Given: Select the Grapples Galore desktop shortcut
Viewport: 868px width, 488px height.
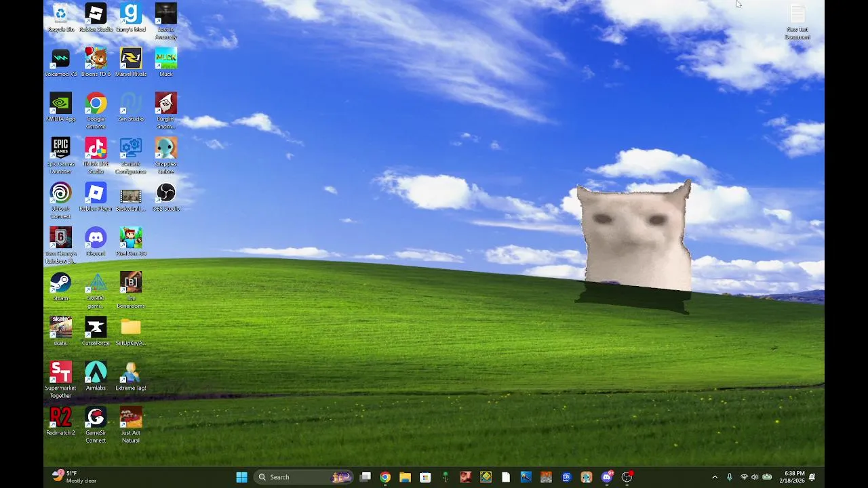Looking at the screenshot, I should coord(166,157).
